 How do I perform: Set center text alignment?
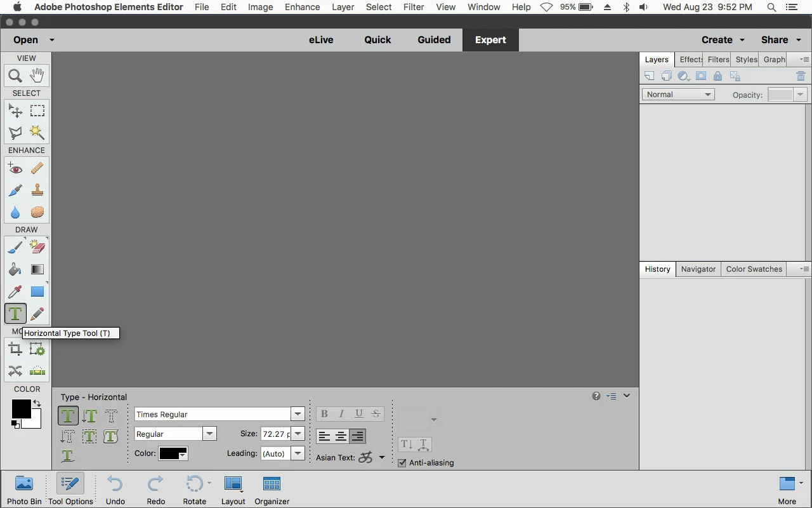click(x=341, y=436)
